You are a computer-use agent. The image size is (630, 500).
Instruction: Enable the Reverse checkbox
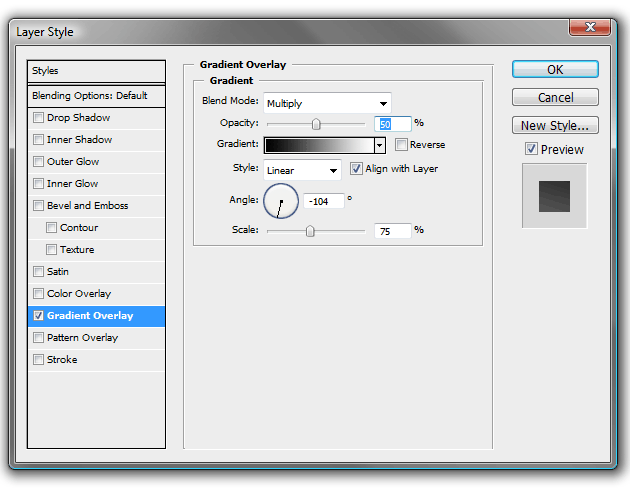point(401,144)
